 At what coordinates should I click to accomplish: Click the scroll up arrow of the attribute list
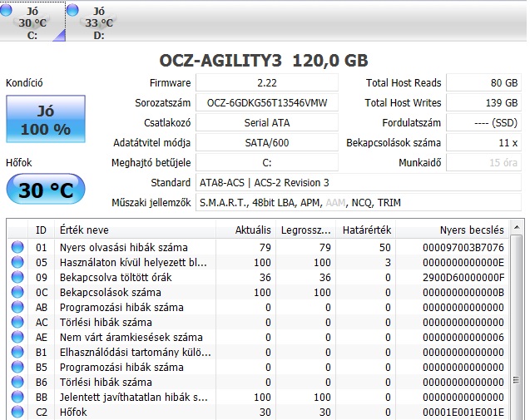point(517,227)
